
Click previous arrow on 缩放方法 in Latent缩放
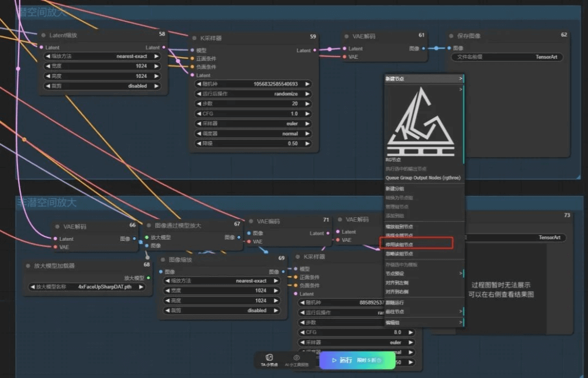click(48, 56)
